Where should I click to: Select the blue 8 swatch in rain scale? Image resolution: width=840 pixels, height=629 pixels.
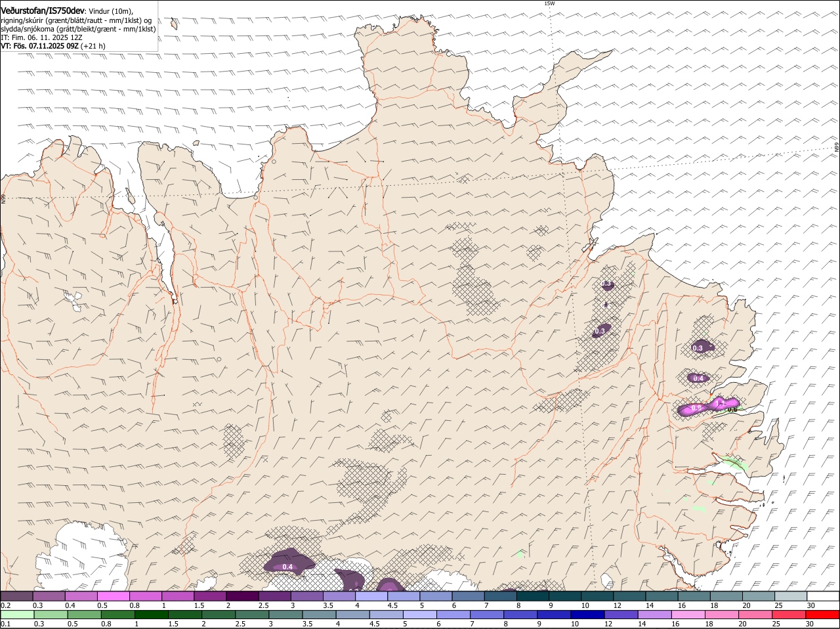coord(521,615)
